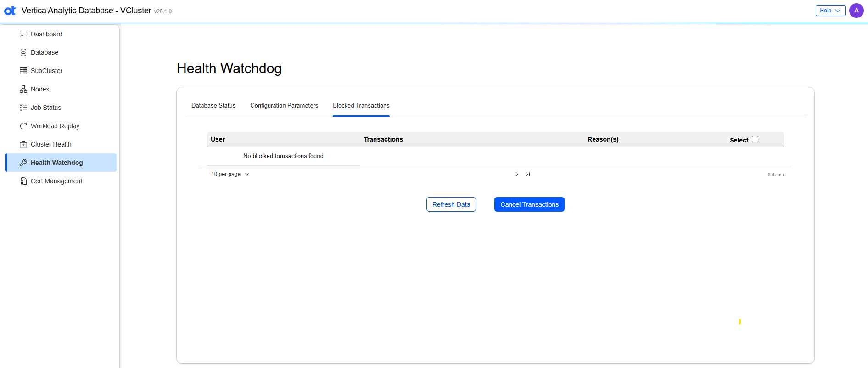Jump to last page arrow
Screen dimensions: 868x368
click(x=528, y=174)
